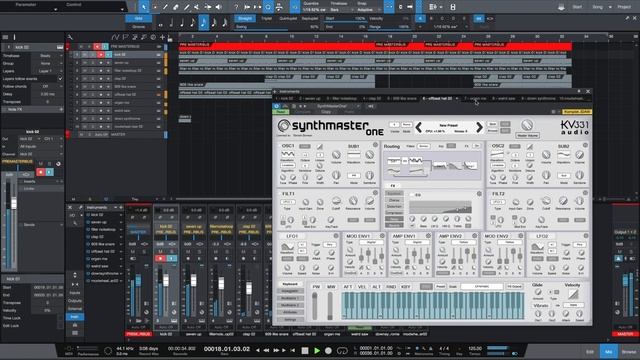Click the Stop transport button
Image resolution: width=640 pixels, height=360 pixels.
(x=305, y=350)
